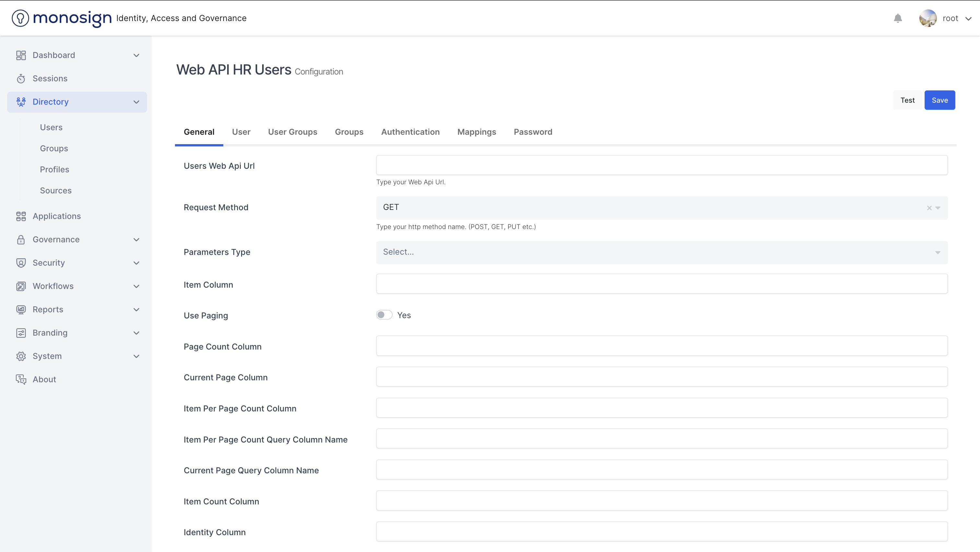Click the Test button
This screenshot has width=980, height=552.
coord(907,100)
